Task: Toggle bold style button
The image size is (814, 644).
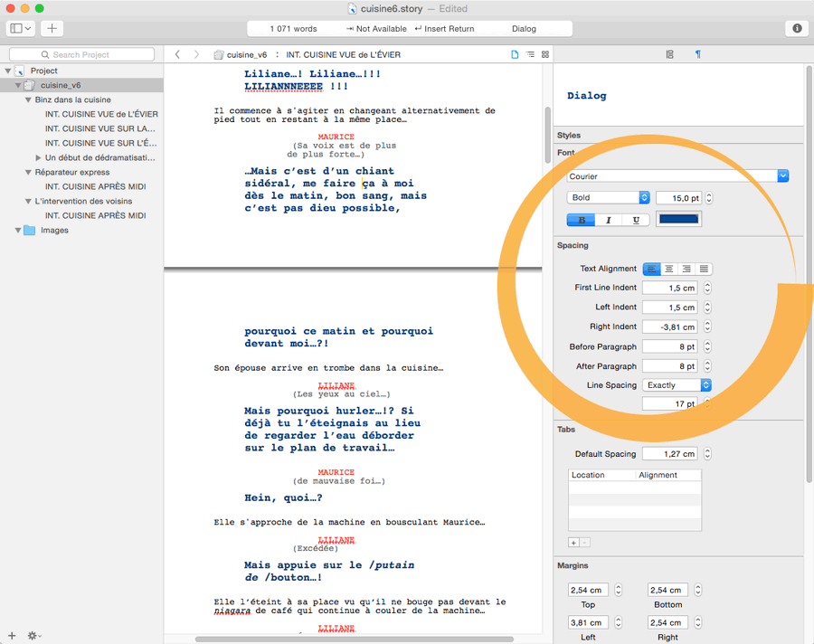Action: (581, 220)
